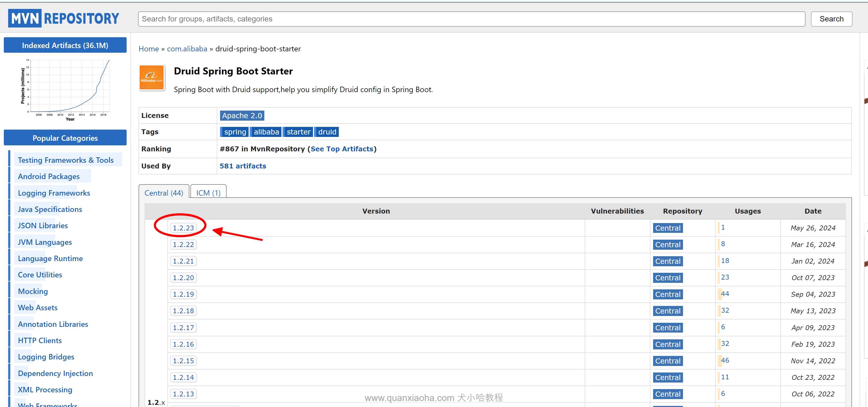Open usages count 44 for 1.2.19
Image resolution: width=868 pixels, height=407 pixels.
[x=725, y=294]
